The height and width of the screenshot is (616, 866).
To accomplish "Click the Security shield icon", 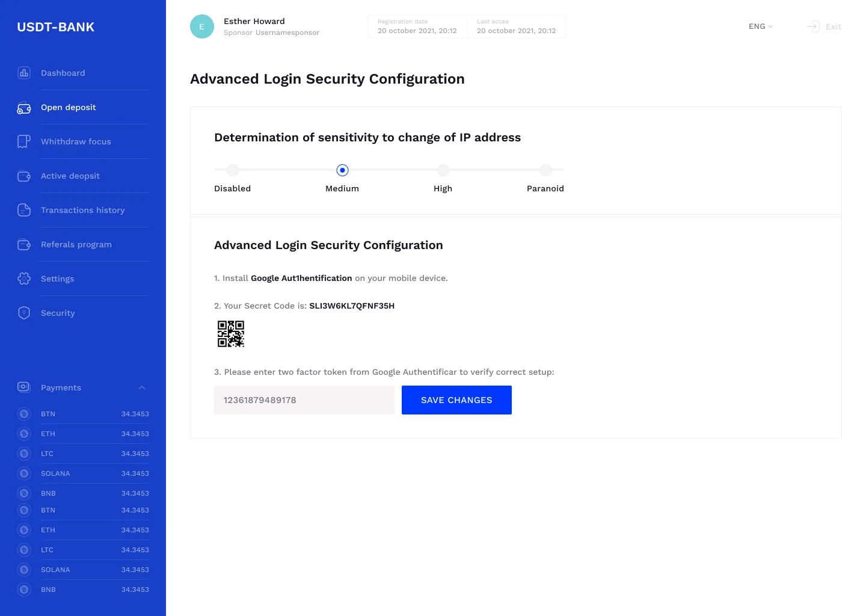I will point(24,313).
